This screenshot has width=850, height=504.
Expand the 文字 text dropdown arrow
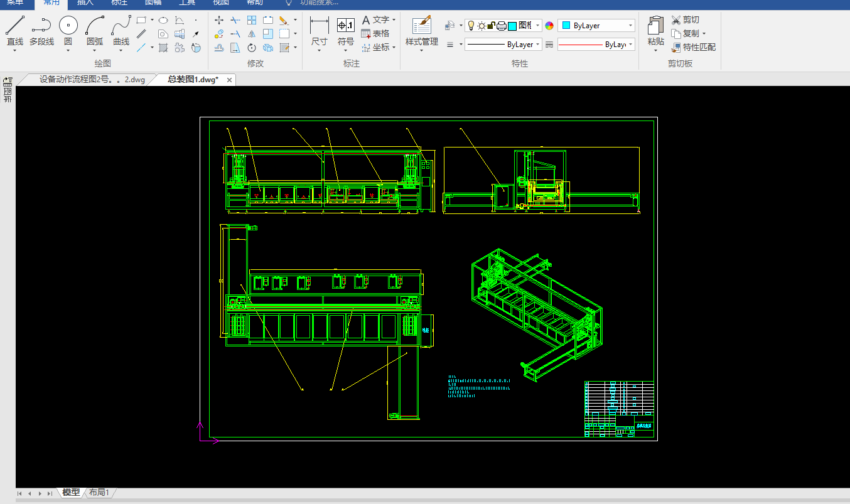pyautogui.click(x=394, y=20)
